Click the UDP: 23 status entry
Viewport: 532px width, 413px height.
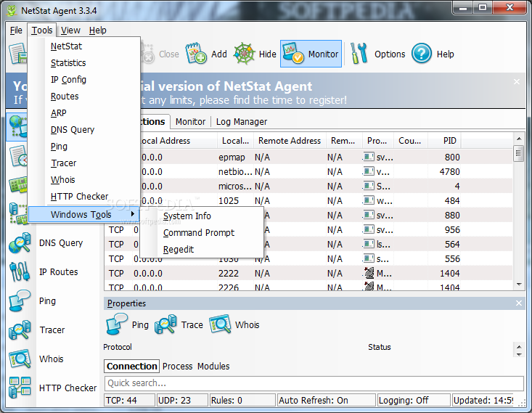click(x=182, y=401)
